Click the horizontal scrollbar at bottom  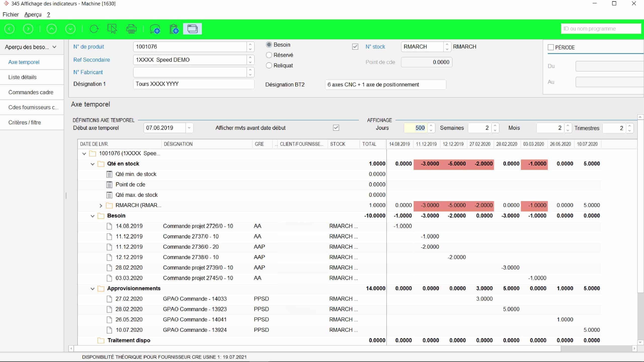click(x=317, y=348)
